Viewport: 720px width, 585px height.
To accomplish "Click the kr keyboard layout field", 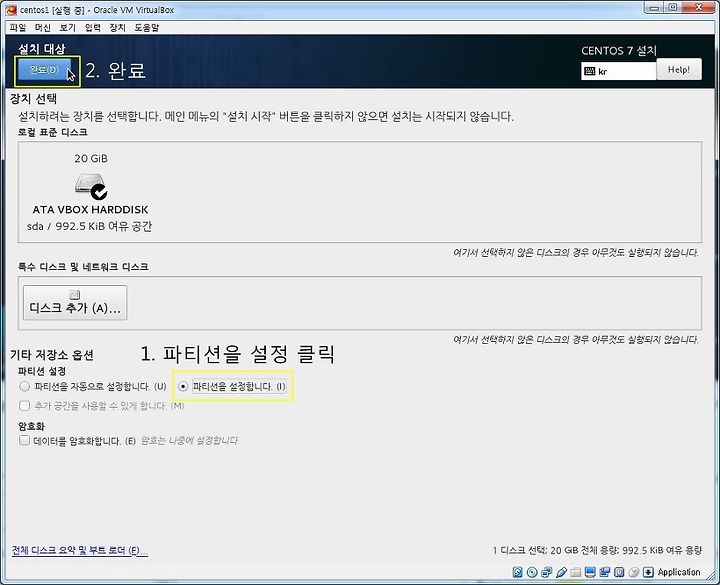I will (x=618, y=71).
